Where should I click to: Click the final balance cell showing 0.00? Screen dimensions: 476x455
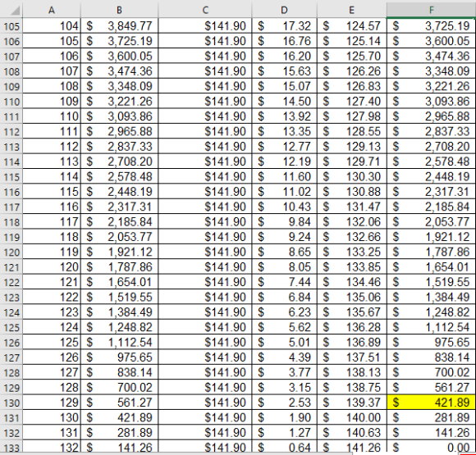point(432,448)
